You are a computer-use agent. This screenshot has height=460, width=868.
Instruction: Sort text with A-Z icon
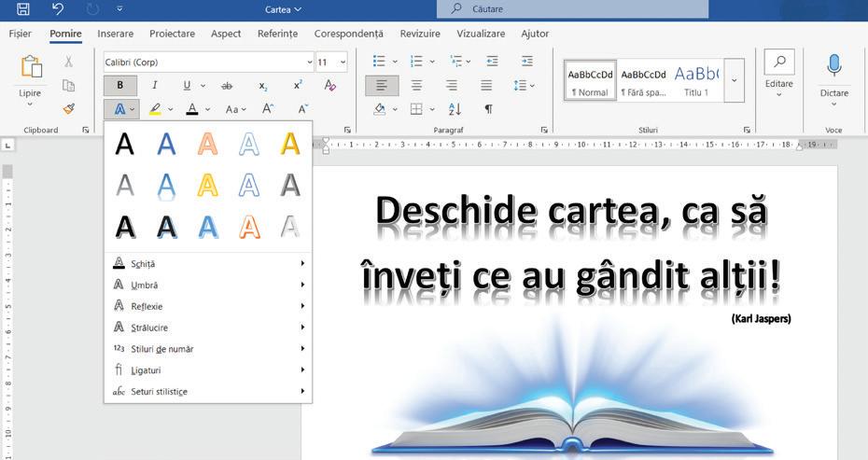point(455,109)
